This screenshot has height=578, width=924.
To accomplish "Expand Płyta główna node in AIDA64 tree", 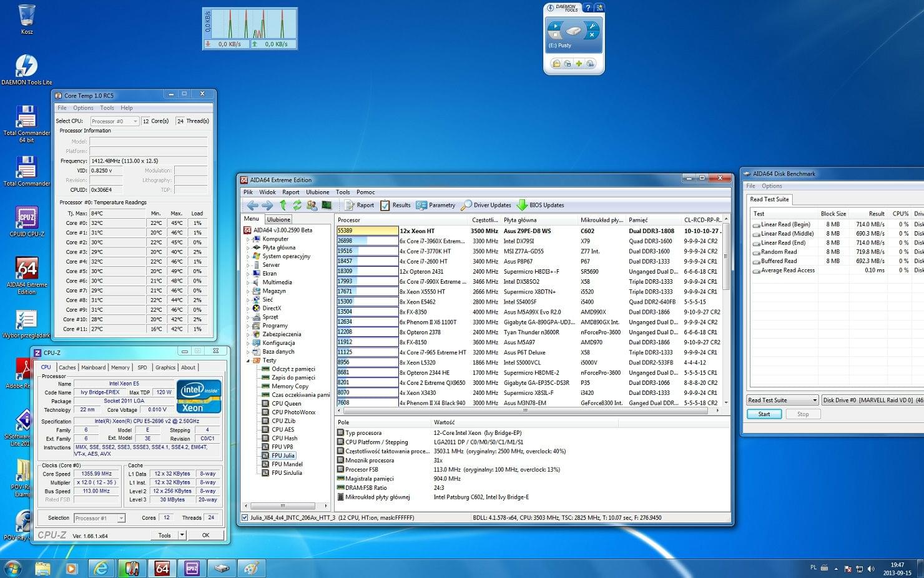I will coord(248,247).
